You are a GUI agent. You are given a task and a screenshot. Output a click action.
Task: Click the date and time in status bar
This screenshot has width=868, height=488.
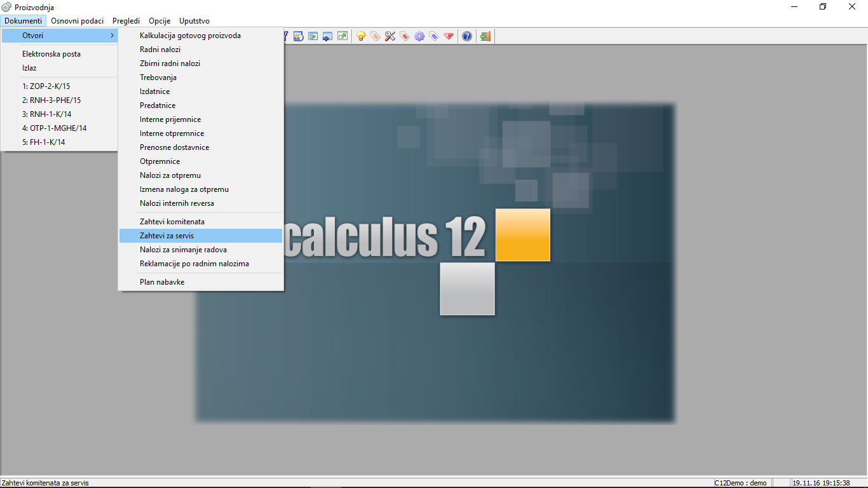[821, 483]
